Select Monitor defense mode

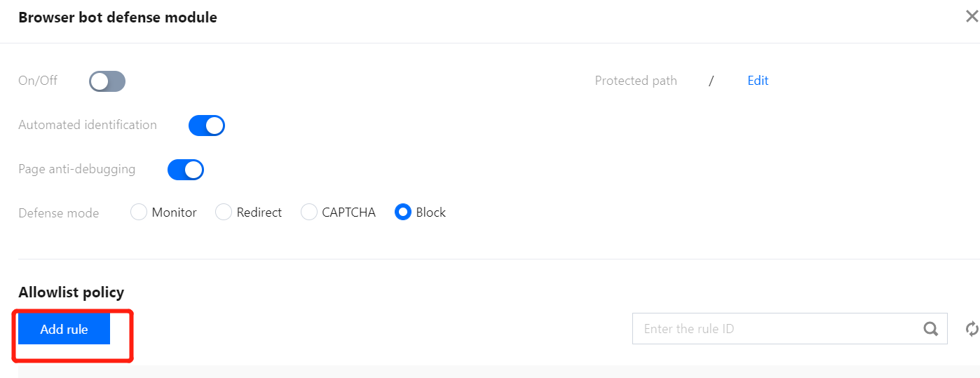click(x=139, y=212)
